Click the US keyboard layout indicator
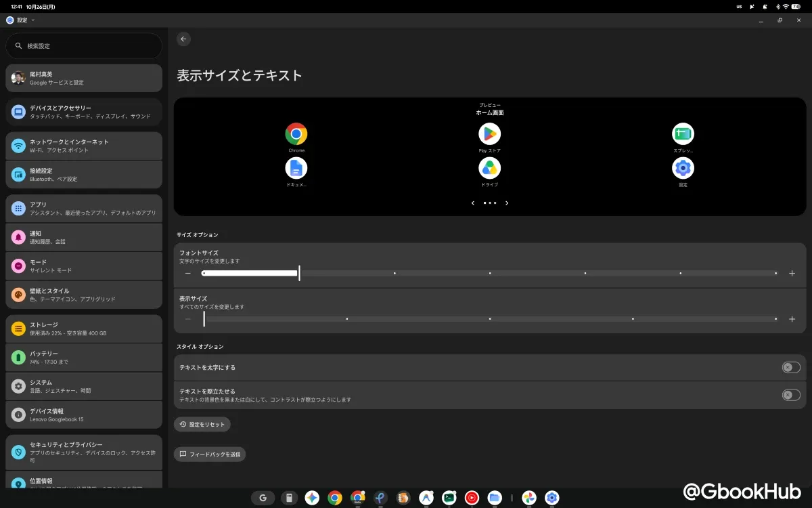Viewport: 812px width, 508px height. (739, 6)
